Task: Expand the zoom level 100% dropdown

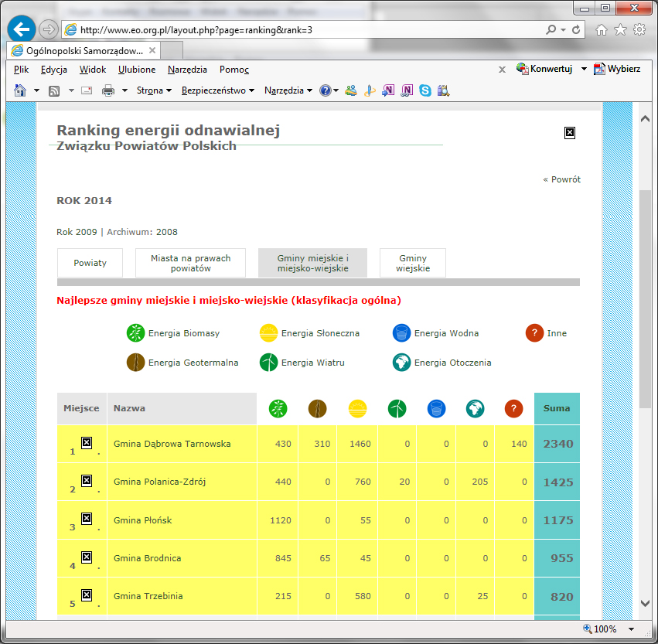Action: (x=632, y=629)
